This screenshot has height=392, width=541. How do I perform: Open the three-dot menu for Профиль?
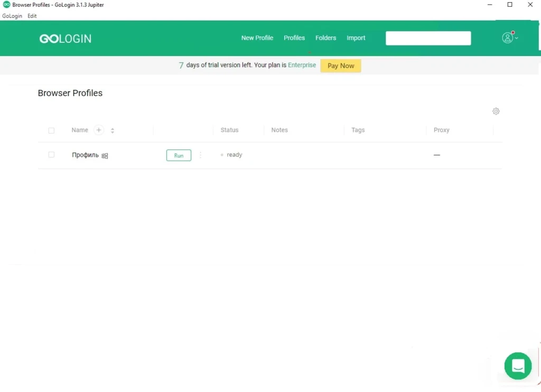(200, 155)
